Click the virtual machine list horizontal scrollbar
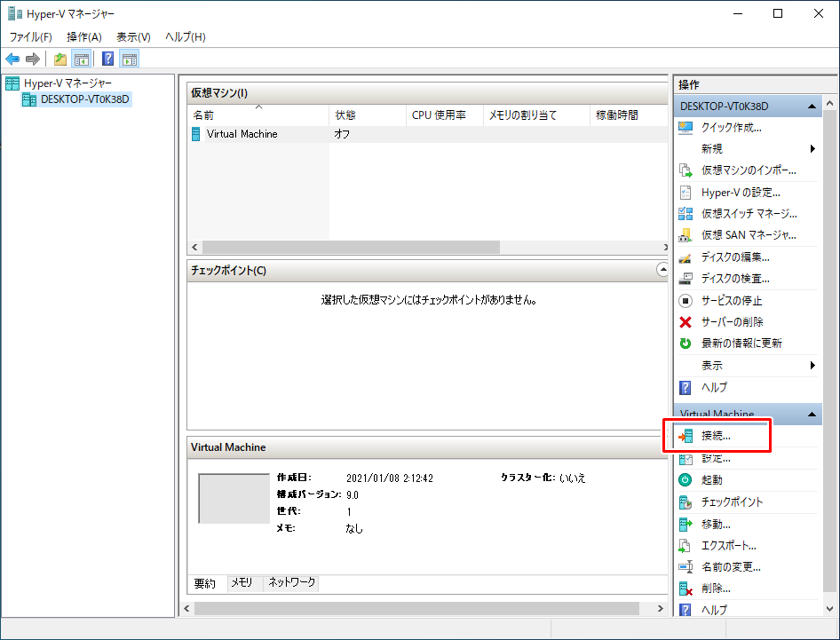Image resolution: width=840 pixels, height=640 pixels. (351, 248)
